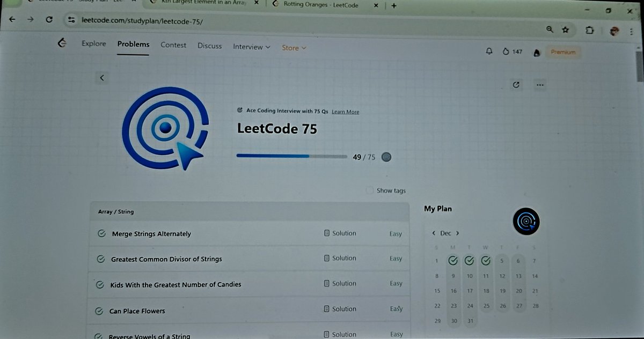The width and height of the screenshot is (644, 339).
Task: Open the browser profile avatar
Action: (614, 32)
